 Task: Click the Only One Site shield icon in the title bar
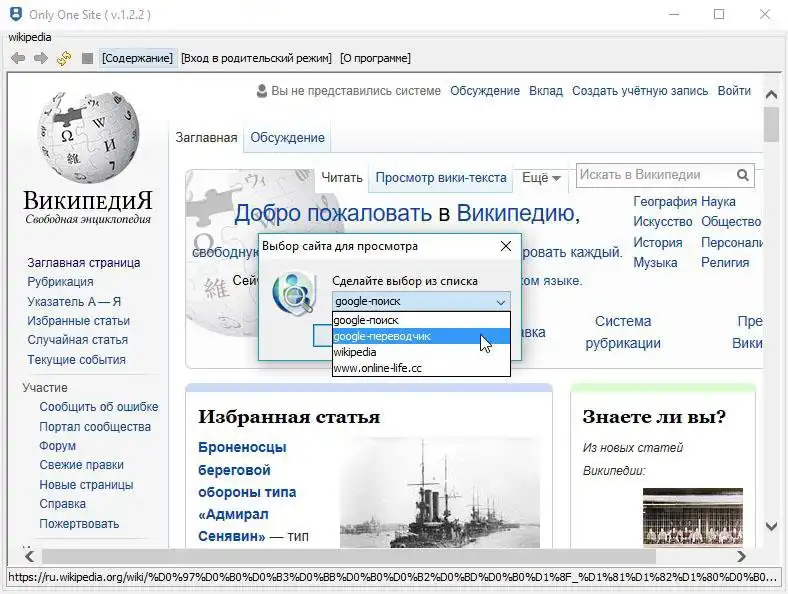(x=16, y=14)
